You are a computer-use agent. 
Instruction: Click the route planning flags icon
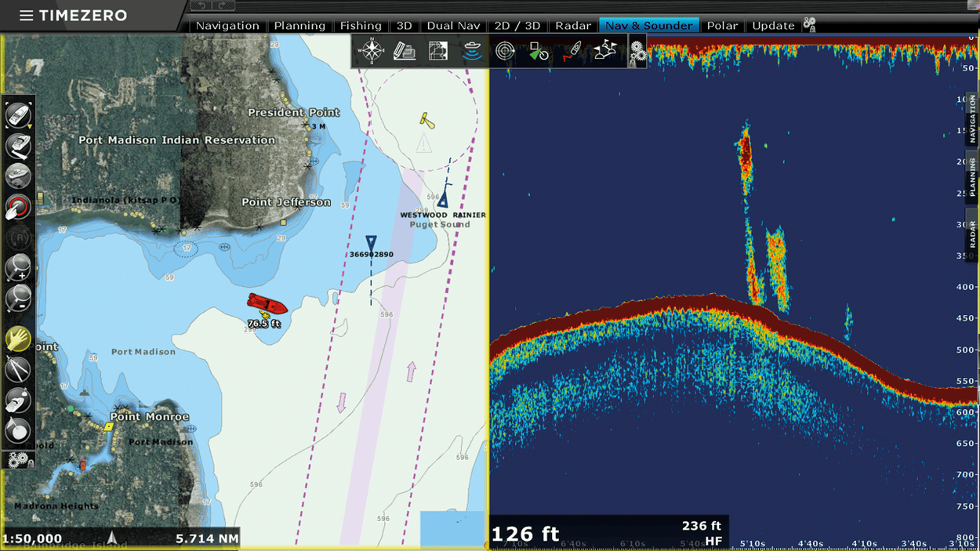pos(604,50)
